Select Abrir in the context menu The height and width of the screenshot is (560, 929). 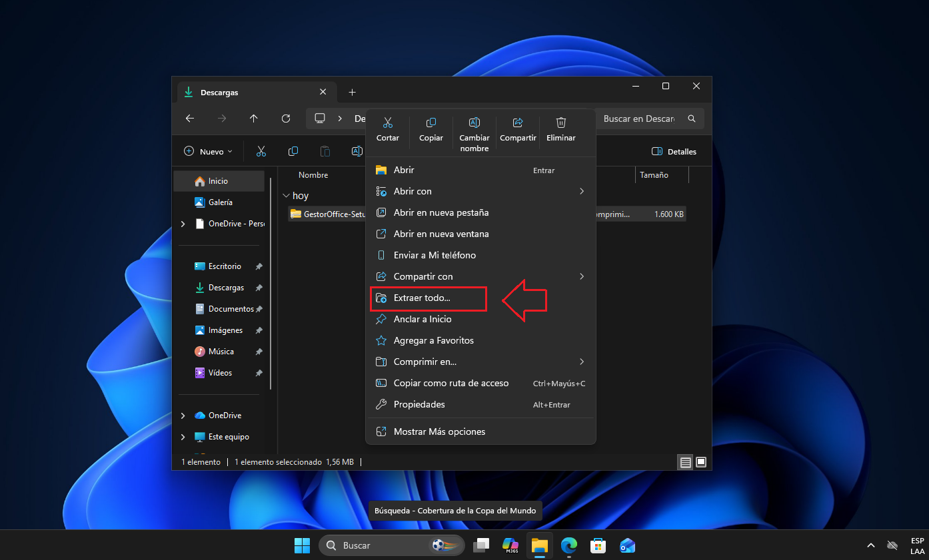(x=480, y=170)
